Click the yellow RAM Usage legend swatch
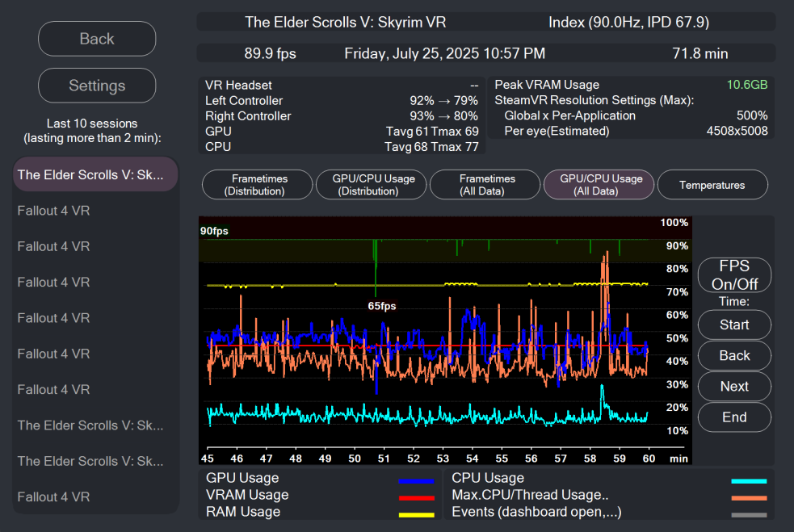 click(416, 514)
